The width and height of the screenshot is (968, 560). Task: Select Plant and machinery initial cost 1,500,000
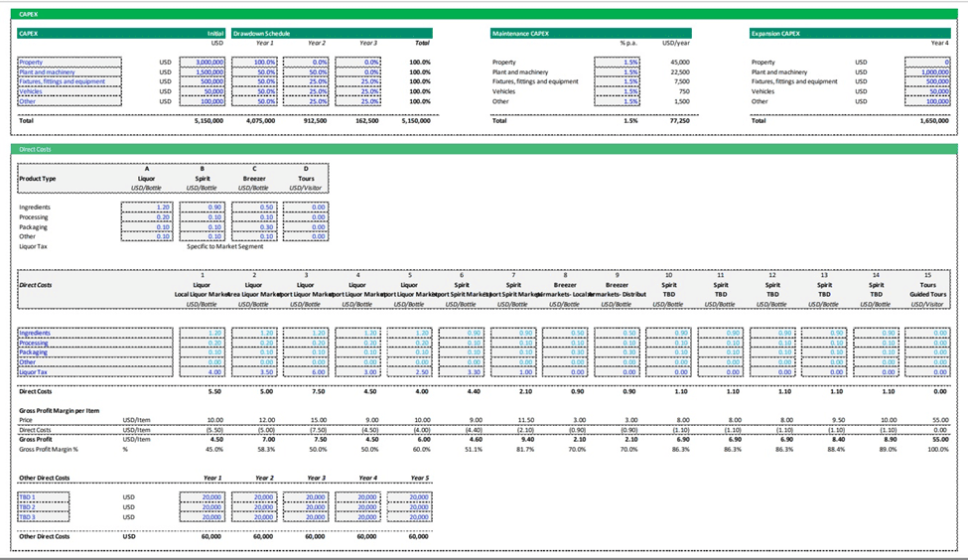tap(202, 72)
